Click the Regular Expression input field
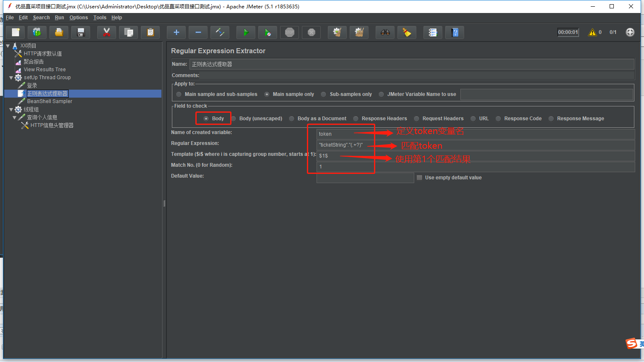644x362 pixels. click(475, 145)
